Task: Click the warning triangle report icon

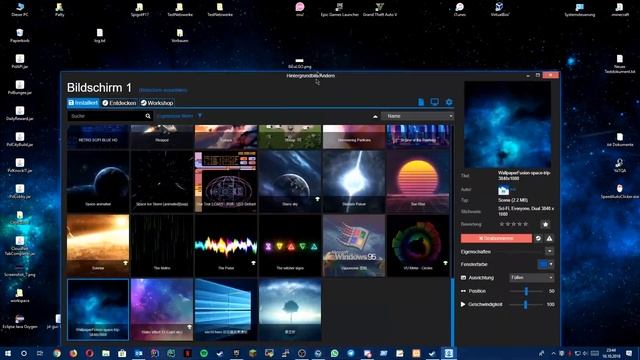Action: (549, 238)
